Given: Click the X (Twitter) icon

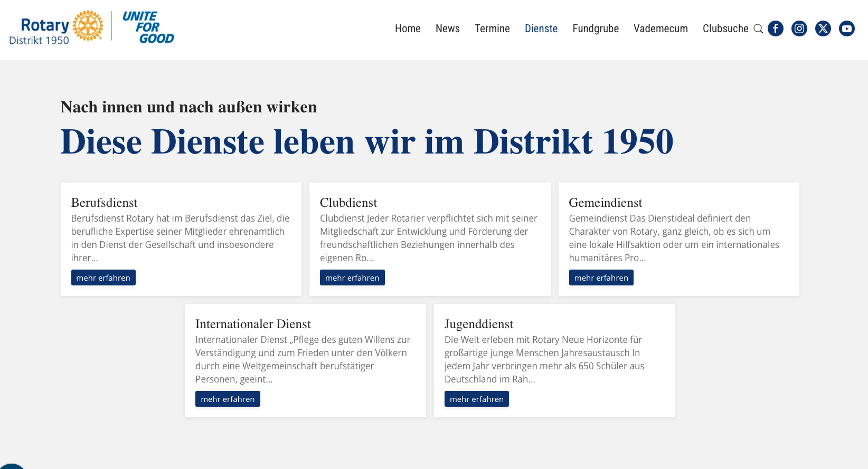Looking at the screenshot, I should 823,28.
